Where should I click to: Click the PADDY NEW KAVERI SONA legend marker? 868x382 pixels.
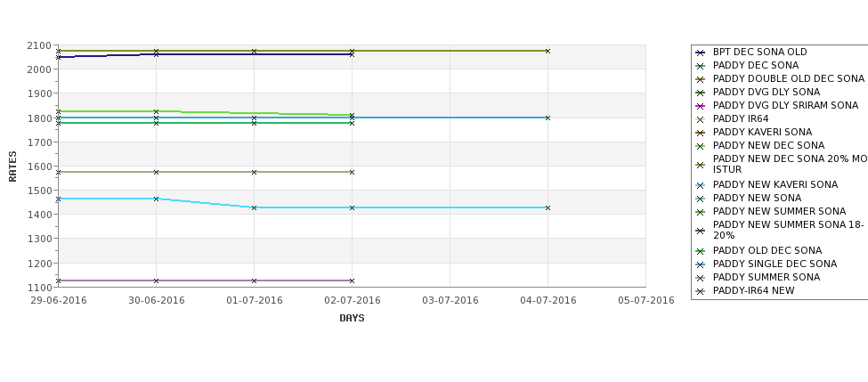click(x=701, y=185)
